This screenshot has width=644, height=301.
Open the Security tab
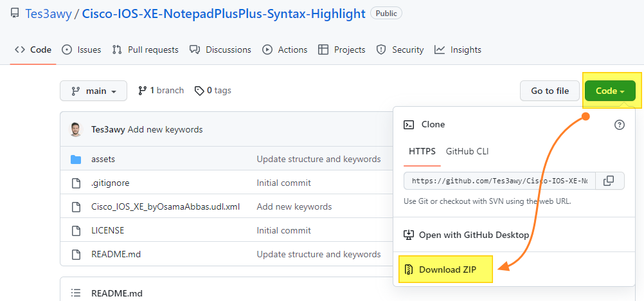(x=400, y=50)
